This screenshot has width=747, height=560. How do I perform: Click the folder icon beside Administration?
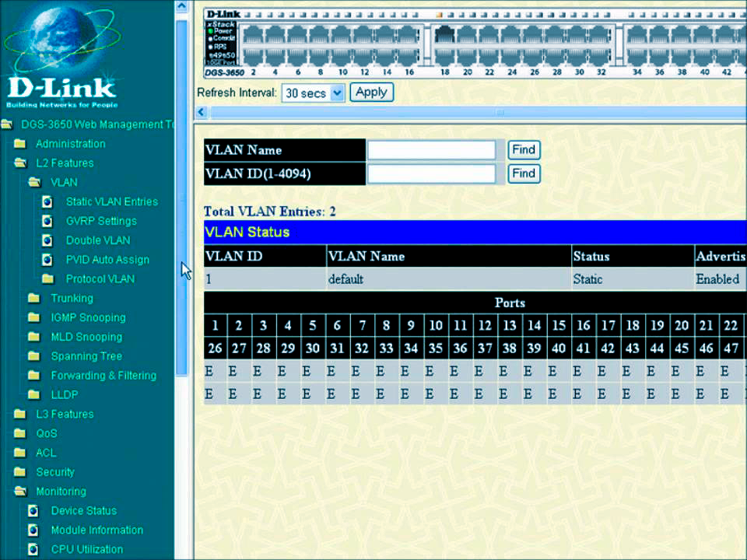(x=21, y=144)
